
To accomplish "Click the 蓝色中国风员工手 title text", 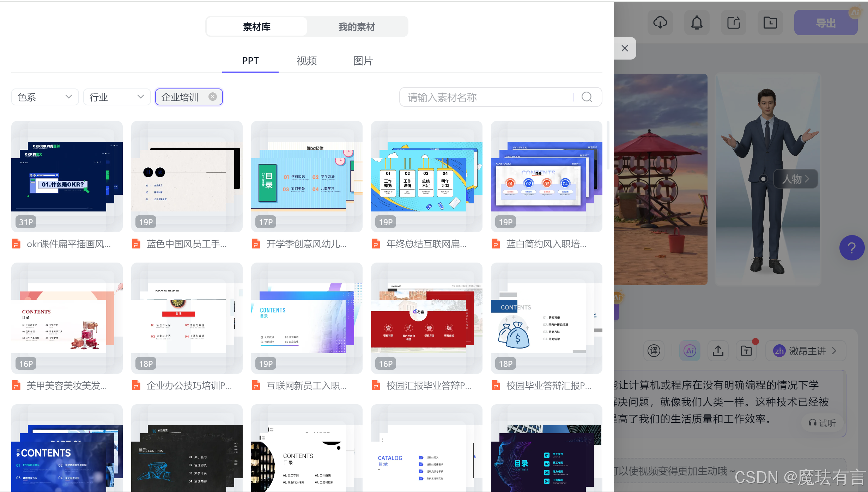I will [187, 244].
